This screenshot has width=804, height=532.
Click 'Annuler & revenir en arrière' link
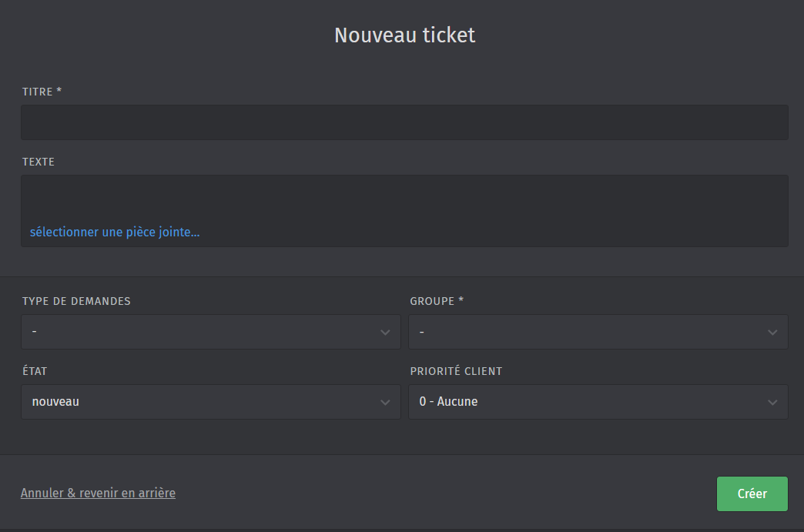(98, 493)
